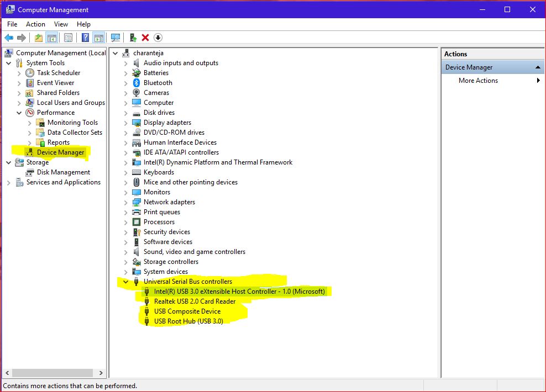
Task: Click the Performance gauge icon
Action: pyautogui.click(x=30, y=113)
